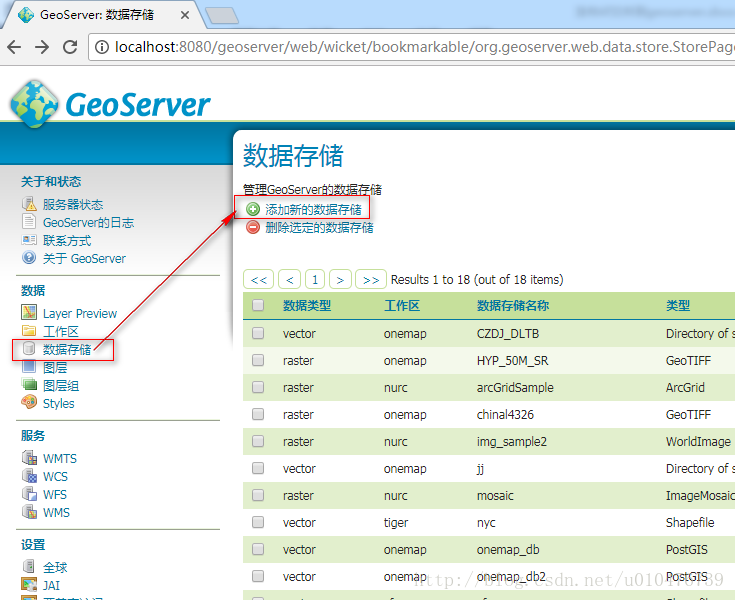Close the GeoServer browser tab
The height and width of the screenshot is (600, 735).
[x=185, y=15]
